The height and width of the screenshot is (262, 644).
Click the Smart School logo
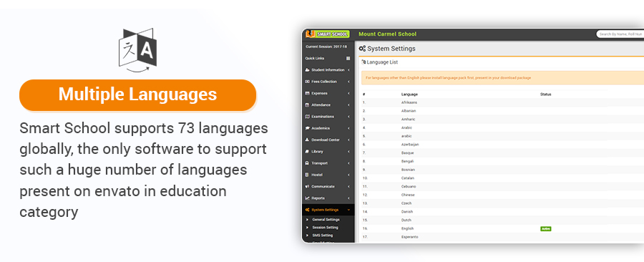tap(327, 34)
